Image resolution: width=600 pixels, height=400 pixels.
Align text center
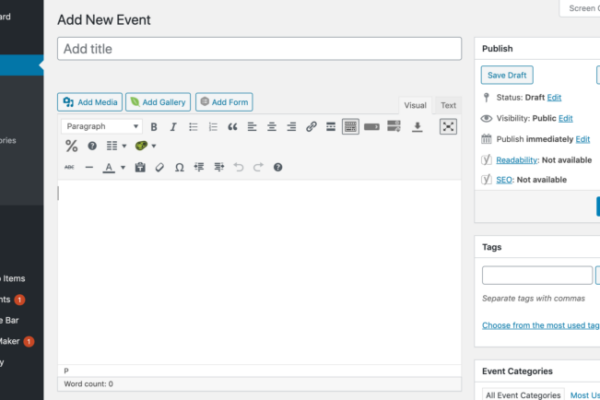click(x=272, y=127)
